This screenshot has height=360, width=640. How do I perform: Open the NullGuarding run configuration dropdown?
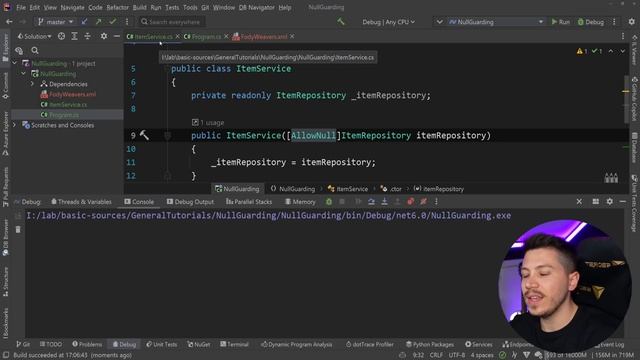point(496,22)
